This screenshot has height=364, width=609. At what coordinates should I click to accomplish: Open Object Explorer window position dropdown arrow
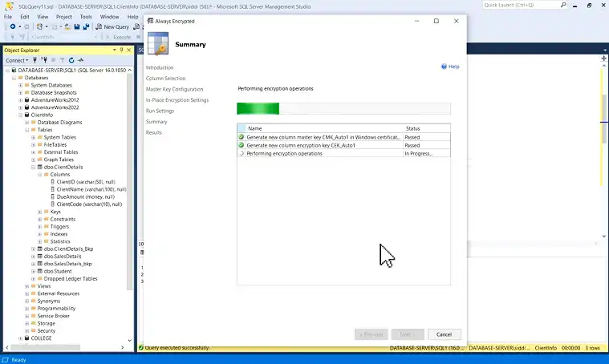(x=114, y=50)
